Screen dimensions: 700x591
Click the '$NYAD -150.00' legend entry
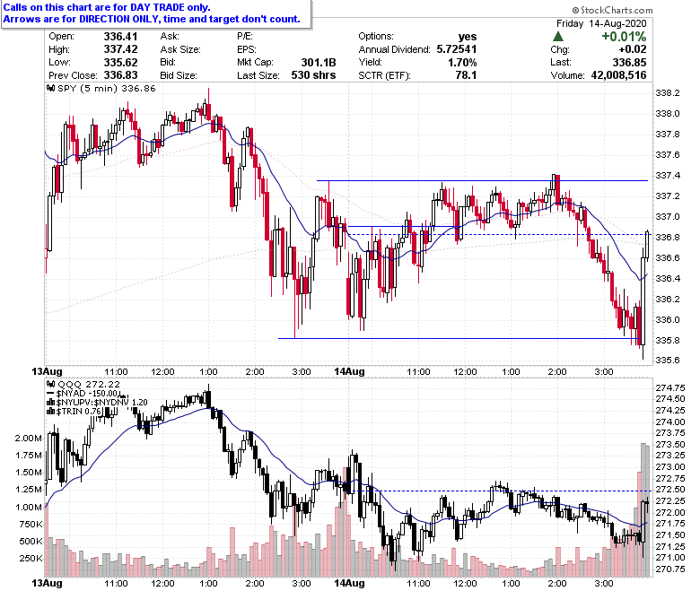[x=88, y=394]
